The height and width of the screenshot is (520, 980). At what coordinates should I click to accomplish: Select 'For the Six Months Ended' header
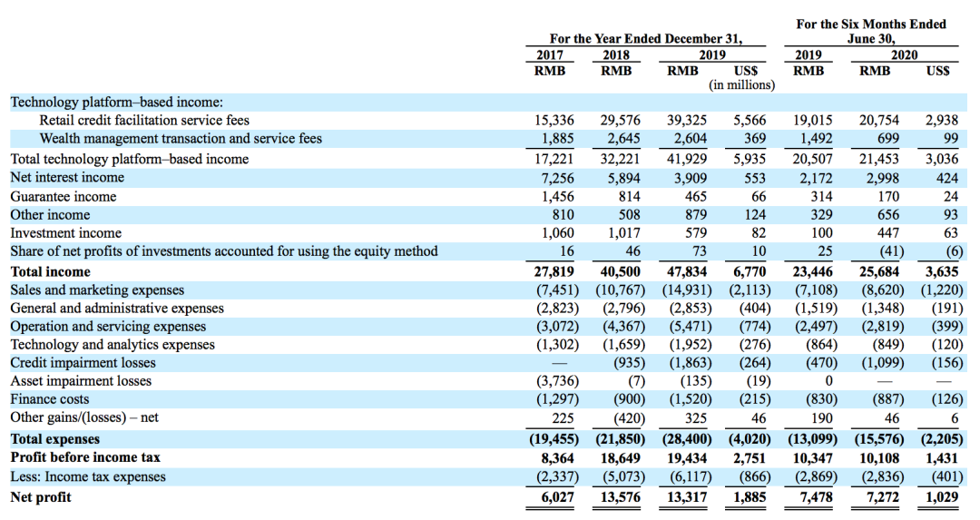(871, 24)
